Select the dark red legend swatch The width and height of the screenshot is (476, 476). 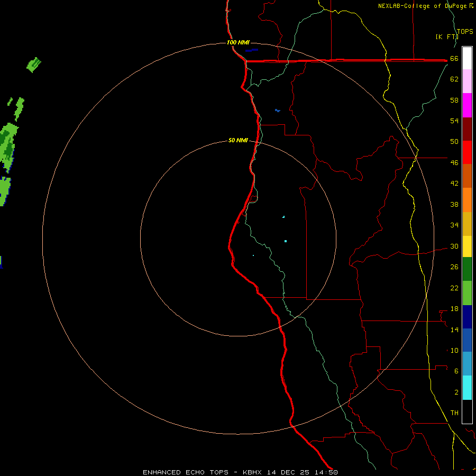(x=467, y=129)
